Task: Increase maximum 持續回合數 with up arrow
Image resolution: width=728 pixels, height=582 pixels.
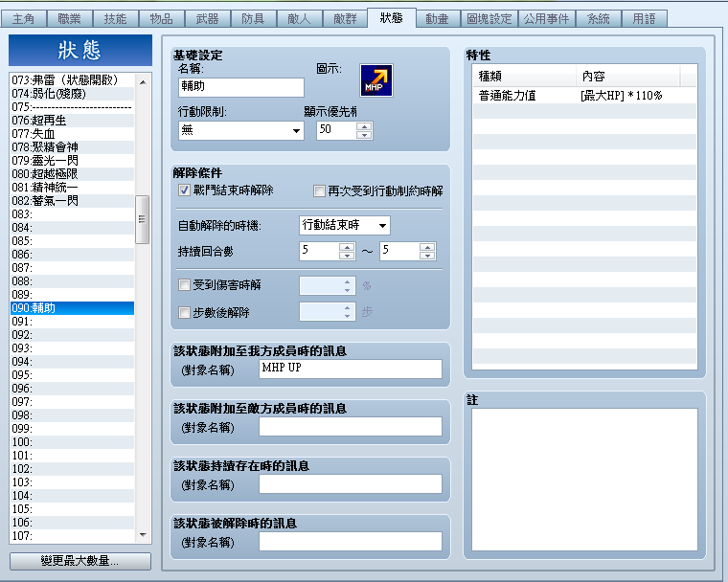Action: pos(427,247)
